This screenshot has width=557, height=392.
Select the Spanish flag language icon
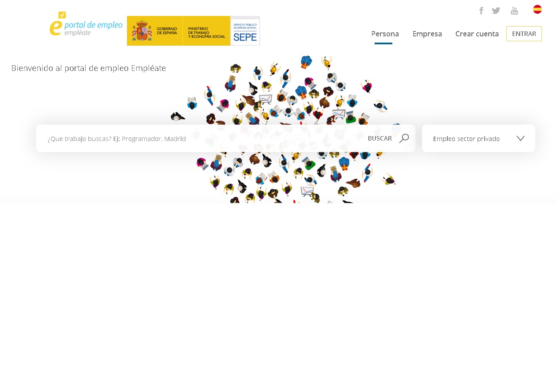[x=537, y=9]
